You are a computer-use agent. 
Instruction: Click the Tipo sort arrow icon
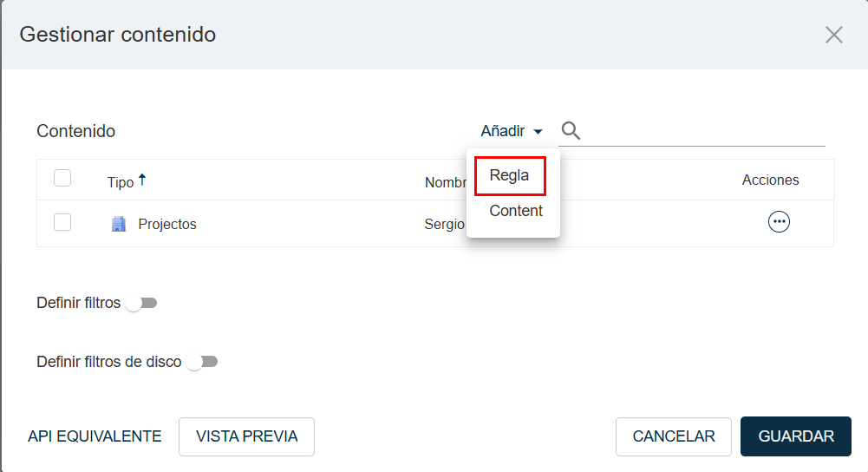142,180
